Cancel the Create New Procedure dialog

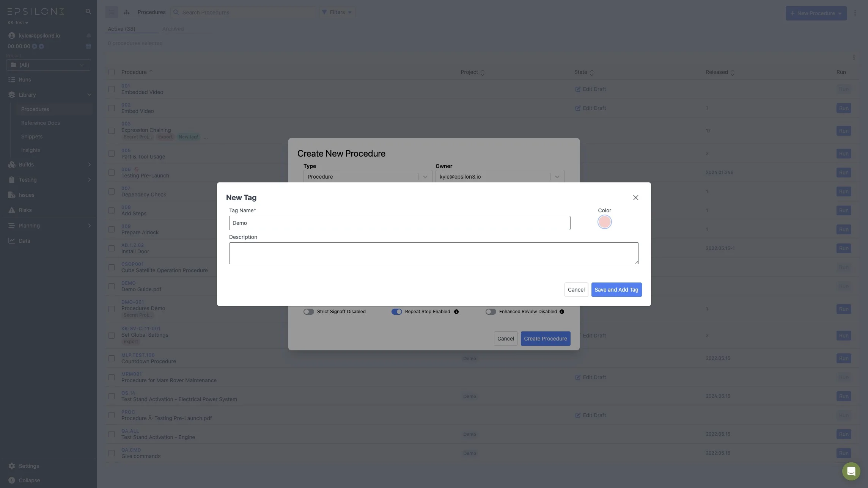click(505, 339)
